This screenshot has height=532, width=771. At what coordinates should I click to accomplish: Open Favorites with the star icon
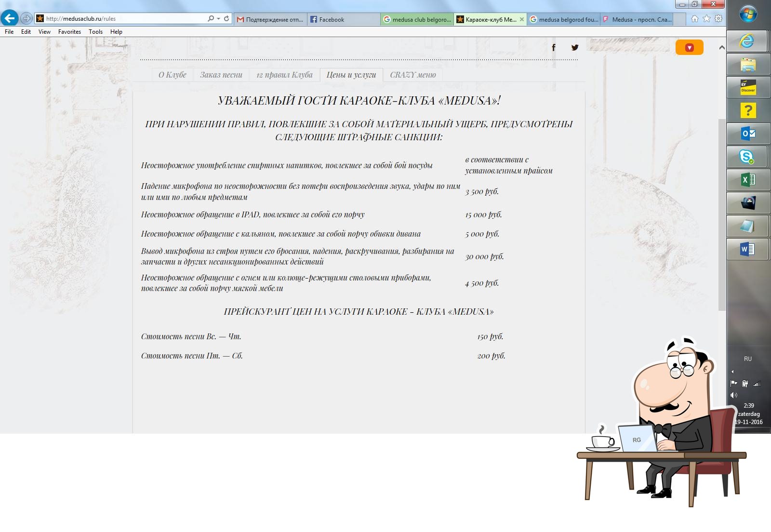(706, 19)
